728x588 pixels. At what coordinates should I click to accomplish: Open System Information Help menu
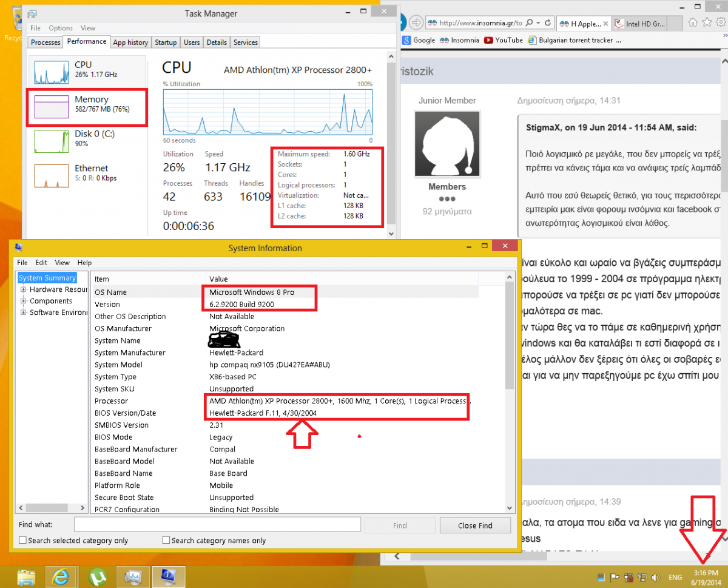84,263
